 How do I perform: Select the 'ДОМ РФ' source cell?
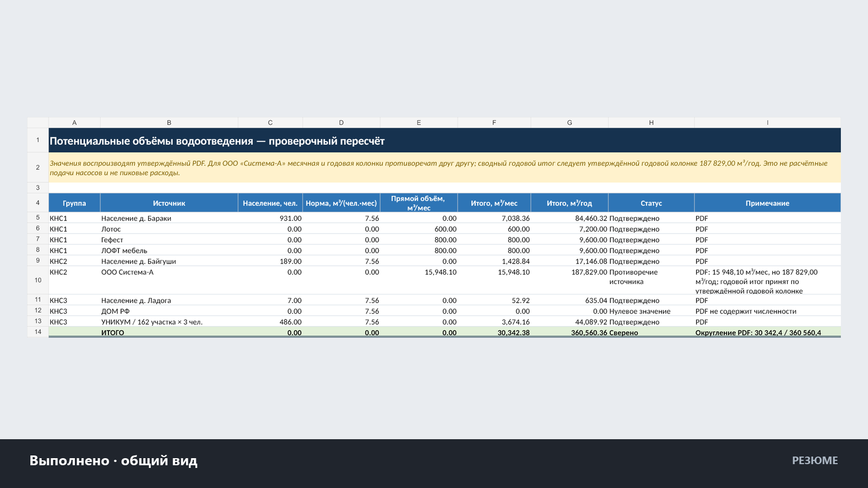click(x=169, y=311)
